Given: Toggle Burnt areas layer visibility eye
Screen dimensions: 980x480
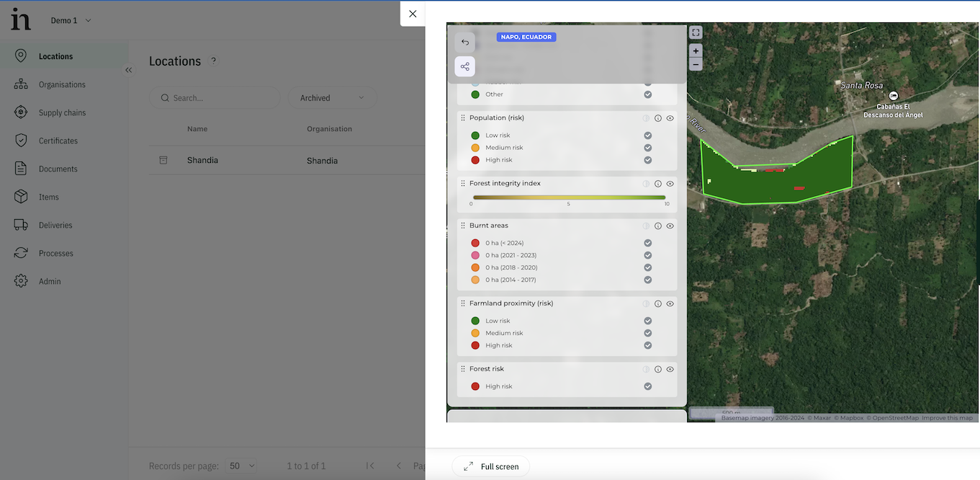Looking at the screenshot, I should [670, 226].
